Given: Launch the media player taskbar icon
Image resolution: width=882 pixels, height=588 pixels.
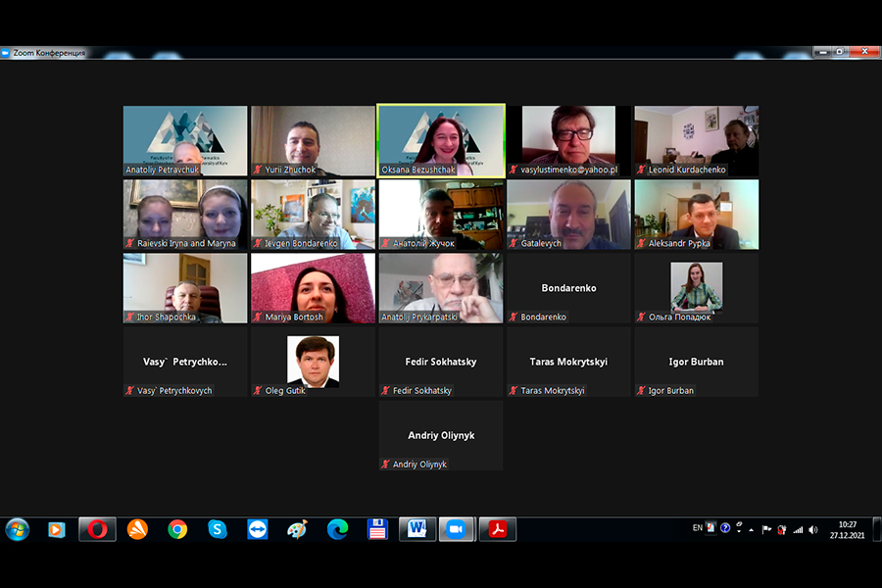Looking at the screenshot, I should pos(56,529).
